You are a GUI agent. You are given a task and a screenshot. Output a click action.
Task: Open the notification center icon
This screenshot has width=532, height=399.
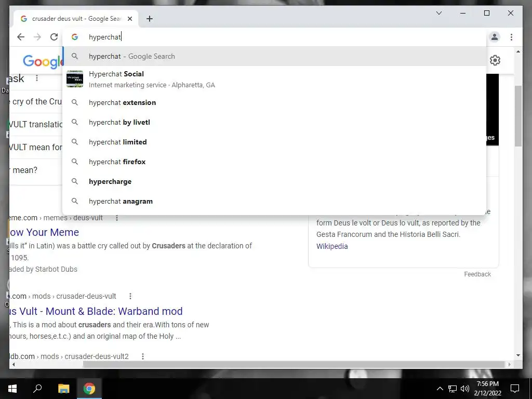(515, 389)
